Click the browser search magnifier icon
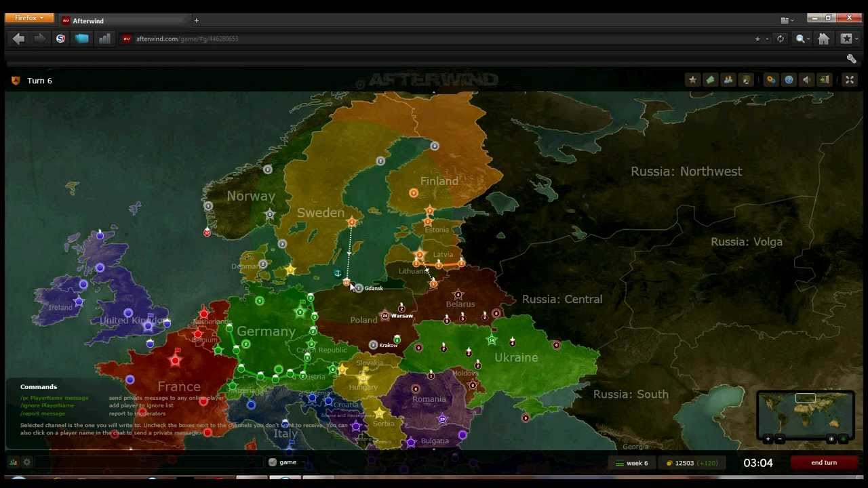 coord(800,39)
